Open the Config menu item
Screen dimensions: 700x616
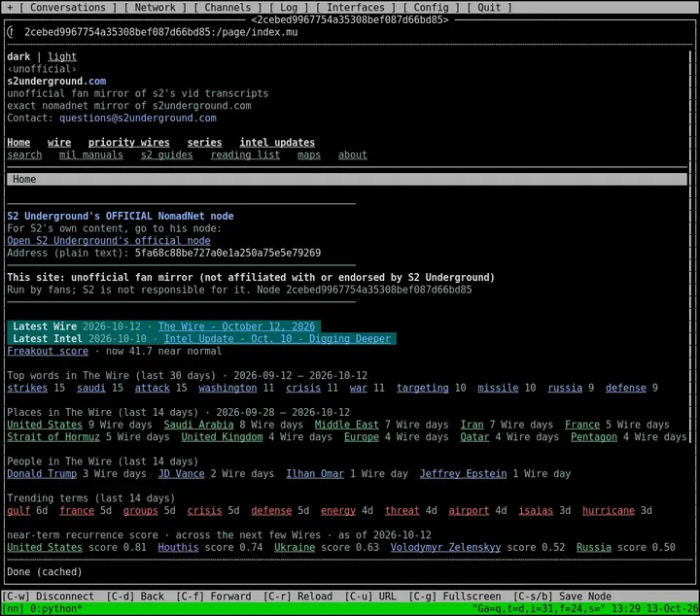point(431,8)
